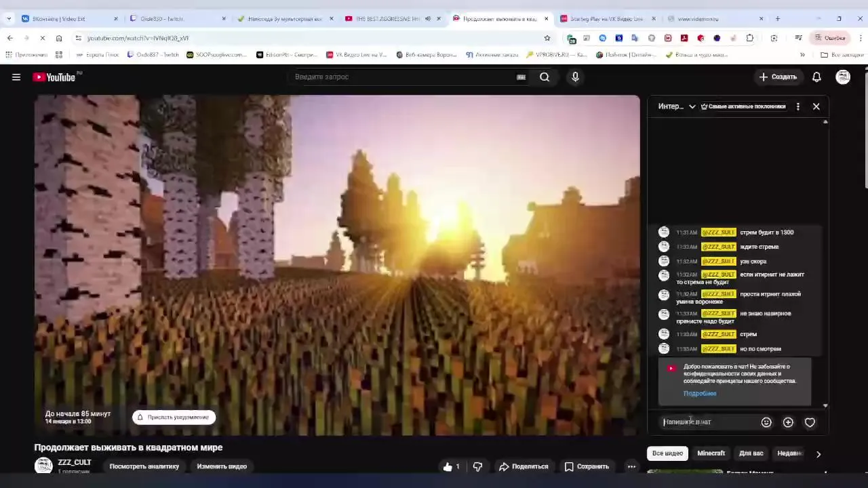Click Прислать уведомление button on the video
Image resolution: width=868 pixels, height=488 pixels.
pyautogui.click(x=174, y=418)
